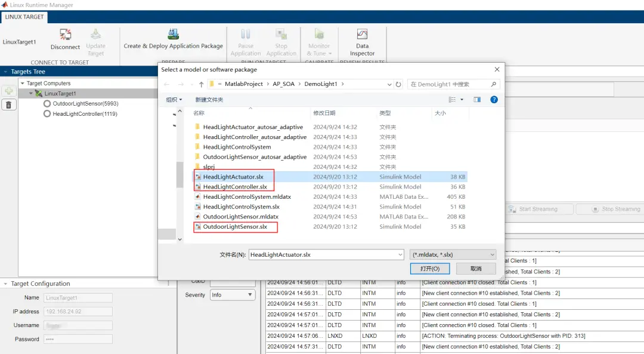Click the target Name input field
This screenshot has height=354, width=644.
point(78,298)
